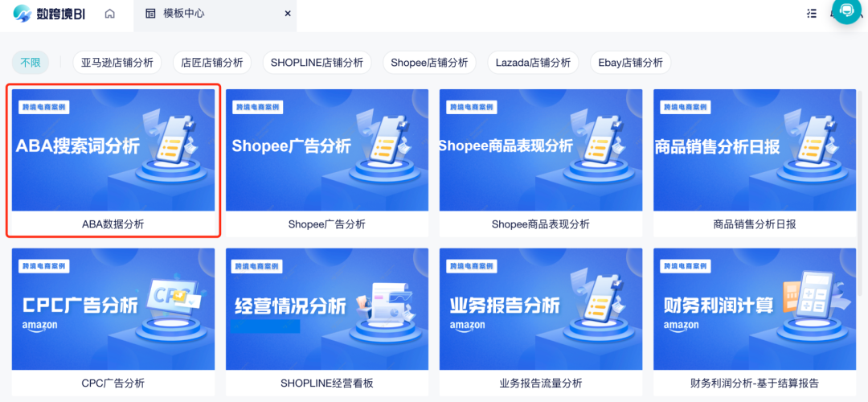868x402 pixels.
Task: Click the 数跨境BI logo
Action: coord(49,14)
